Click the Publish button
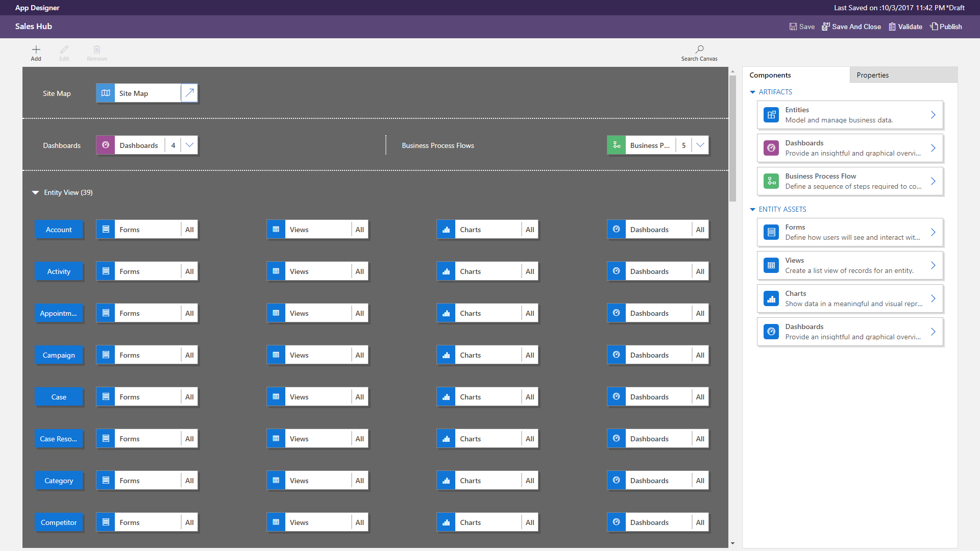980x551 pixels. [946, 27]
